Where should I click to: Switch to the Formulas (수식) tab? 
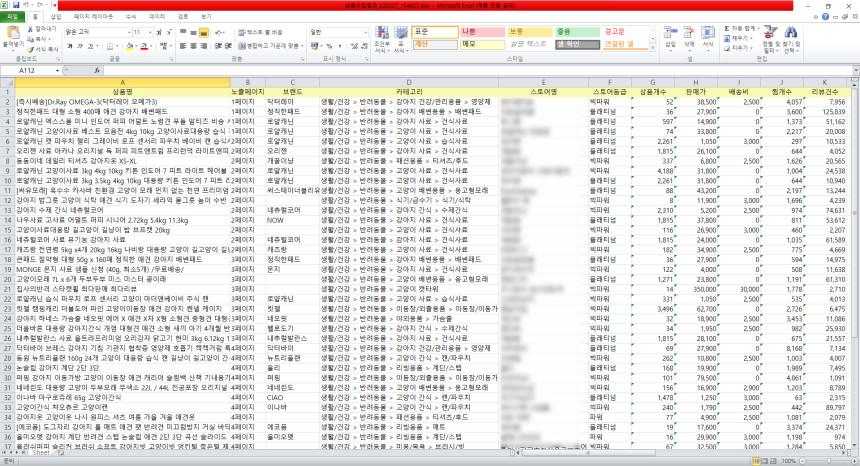131,17
